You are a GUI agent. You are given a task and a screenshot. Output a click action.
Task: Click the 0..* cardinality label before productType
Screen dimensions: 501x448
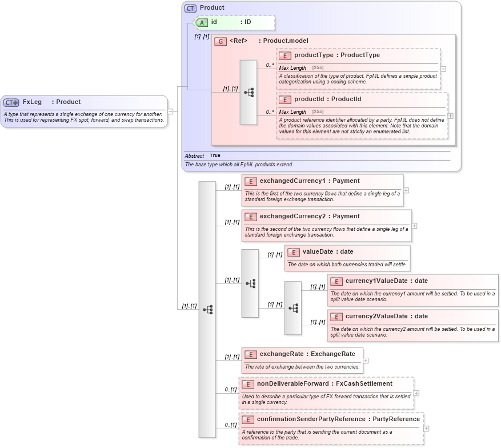(270, 65)
